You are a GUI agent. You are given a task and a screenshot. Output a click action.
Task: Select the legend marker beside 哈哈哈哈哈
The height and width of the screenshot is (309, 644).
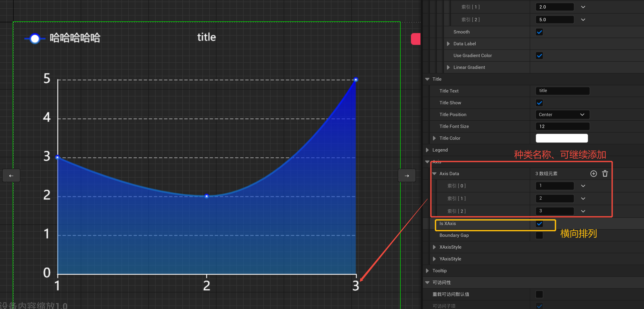(x=35, y=38)
